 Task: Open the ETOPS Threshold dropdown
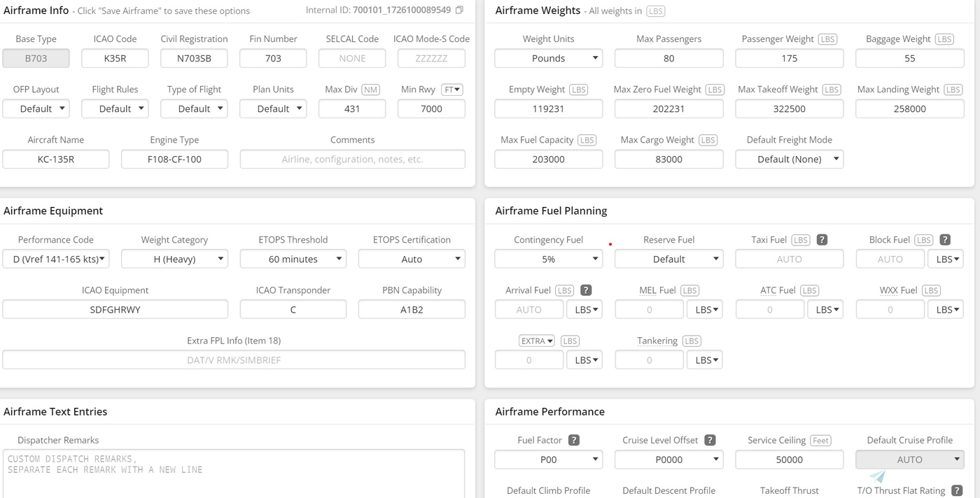click(x=293, y=259)
